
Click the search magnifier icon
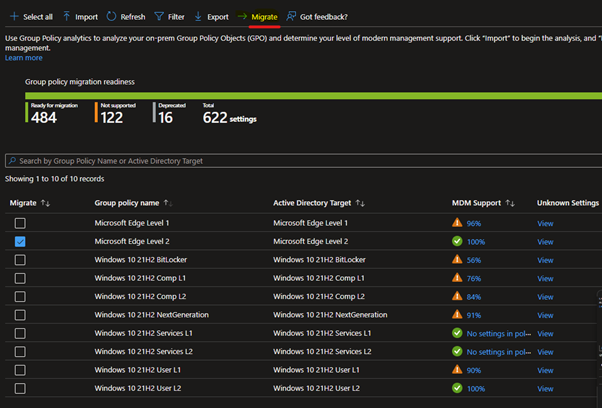[x=12, y=160]
